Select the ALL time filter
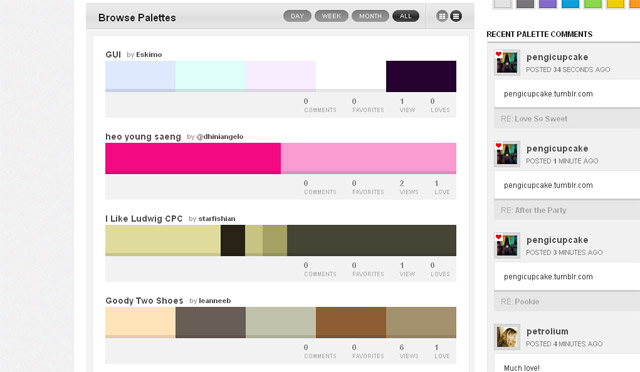 coord(406,16)
